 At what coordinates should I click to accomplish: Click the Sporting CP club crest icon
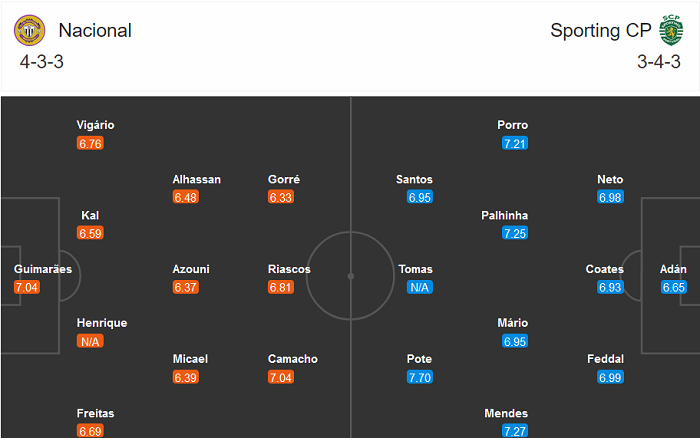pos(668,30)
